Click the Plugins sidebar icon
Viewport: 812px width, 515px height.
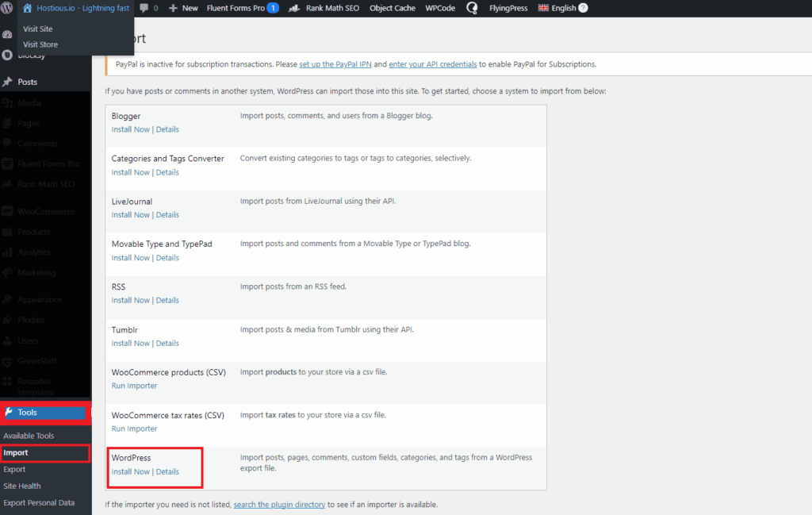[8, 319]
